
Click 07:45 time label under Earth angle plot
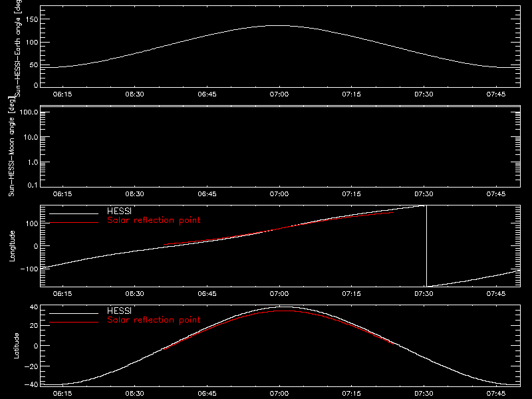(496, 94)
